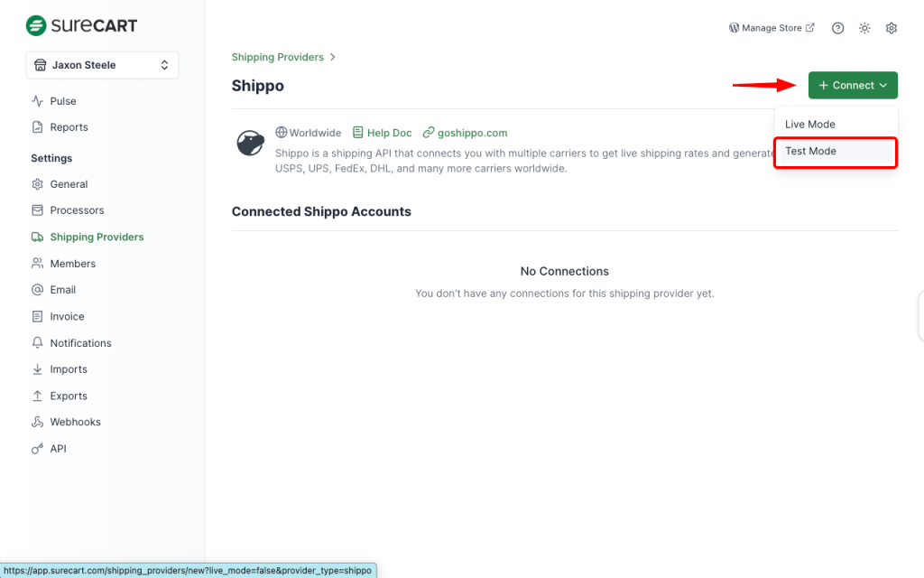Click the Members people icon
The width and height of the screenshot is (924, 578).
click(x=37, y=263)
